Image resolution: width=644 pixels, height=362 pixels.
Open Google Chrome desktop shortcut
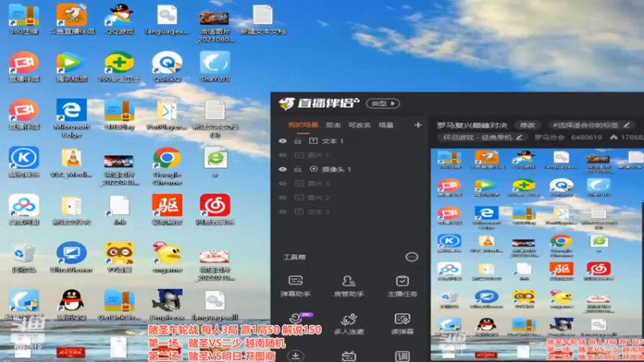click(167, 166)
